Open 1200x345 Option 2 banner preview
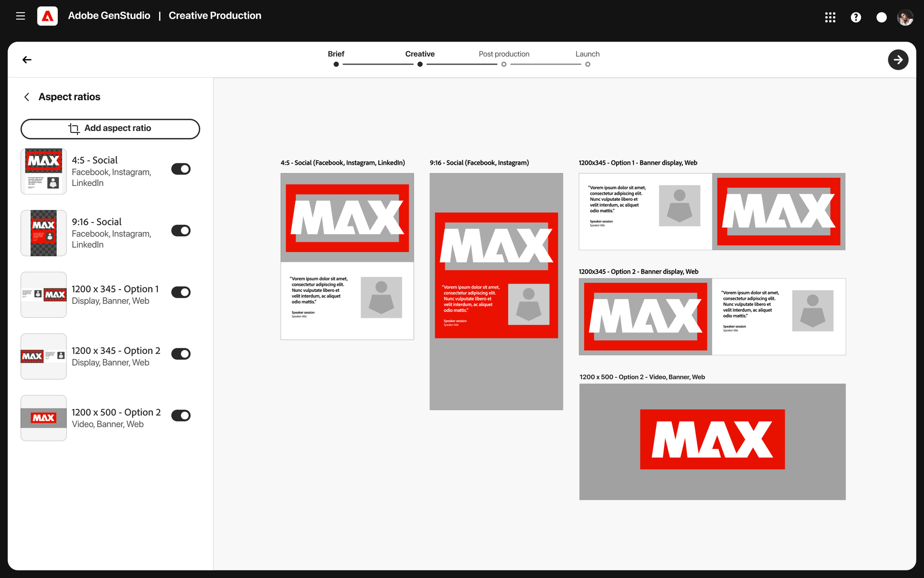 pos(712,316)
